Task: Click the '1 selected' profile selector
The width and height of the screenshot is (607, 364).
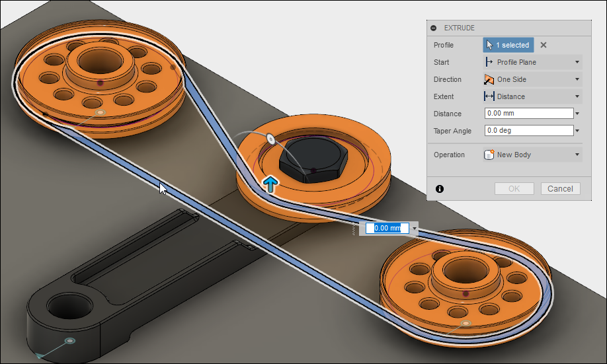Action: 508,45
